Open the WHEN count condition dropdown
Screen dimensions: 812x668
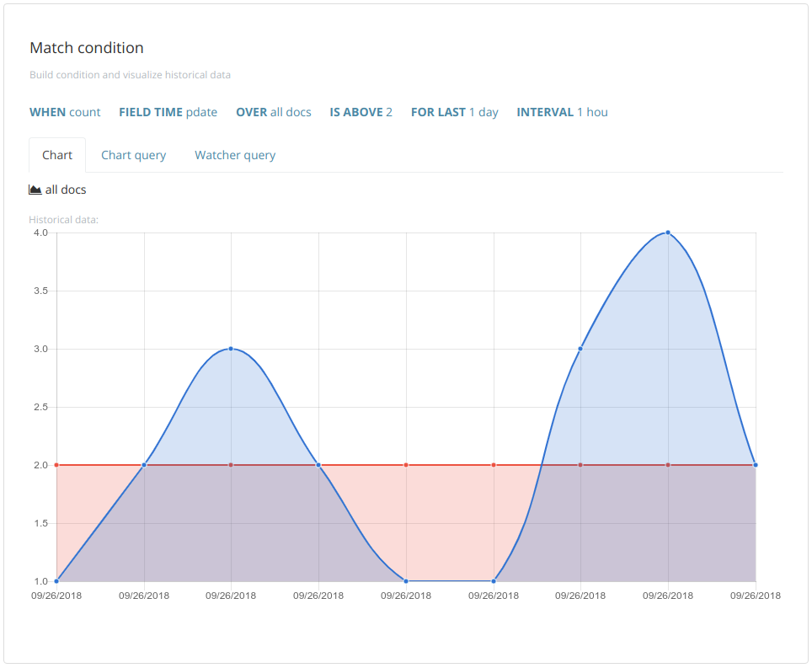click(x=65, y=112)
